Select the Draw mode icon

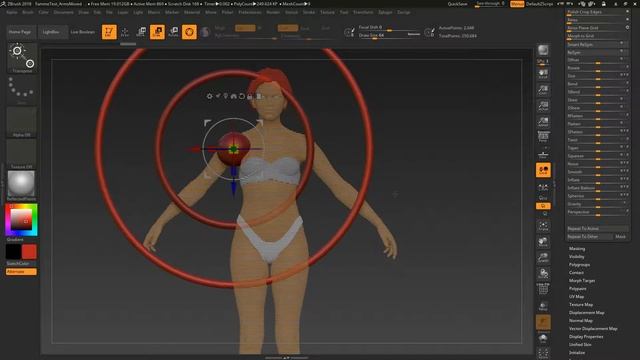[125, 32]
